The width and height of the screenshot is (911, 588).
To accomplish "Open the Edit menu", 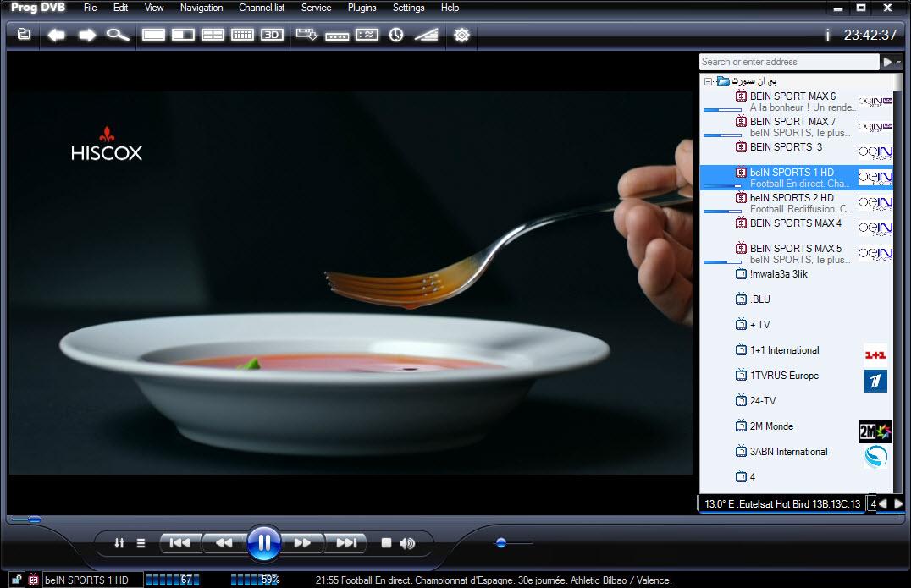I will (x=121, y=8).
